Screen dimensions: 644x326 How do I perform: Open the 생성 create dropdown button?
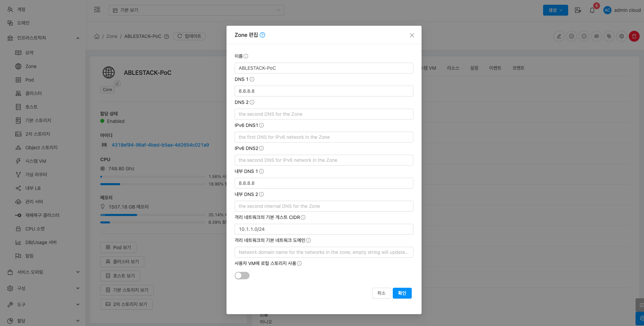[x=555, y=10]
